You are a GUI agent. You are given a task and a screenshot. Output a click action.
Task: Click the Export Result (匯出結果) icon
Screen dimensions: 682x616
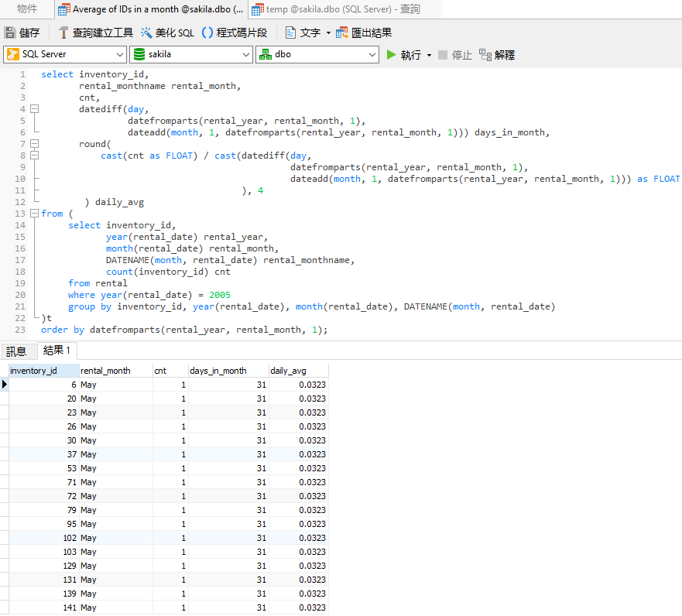pyautogui.click(x=341, y=33)
